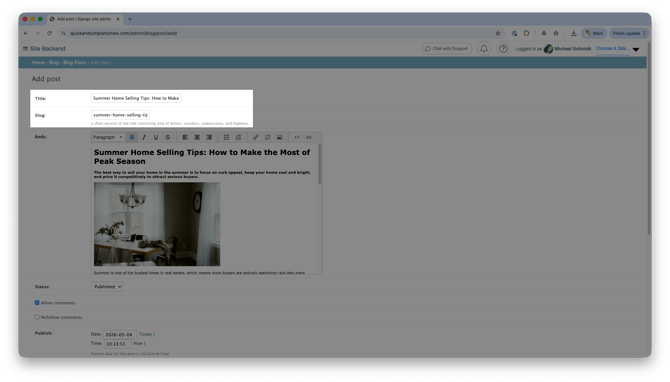Select the Add post browser tab
The image size is (670, 382).
(84, 19)
